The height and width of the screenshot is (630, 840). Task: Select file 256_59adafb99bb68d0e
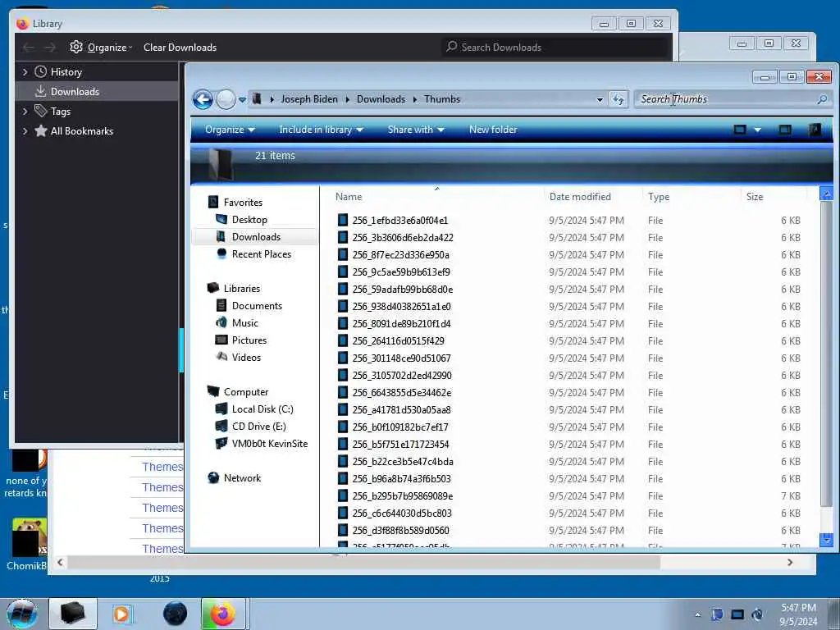402,290
